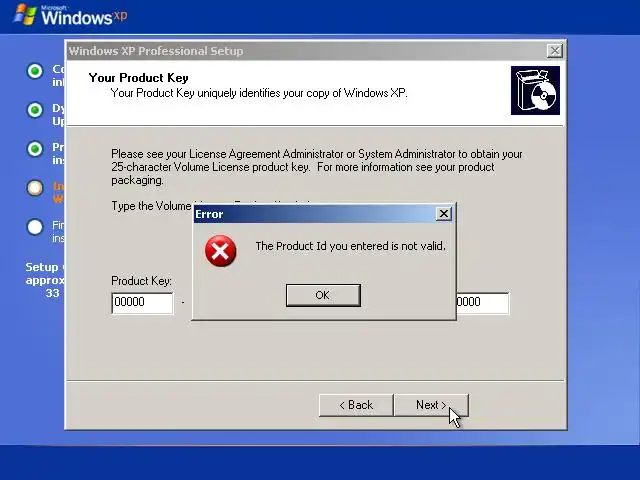Viewport: 640px width, 480px height.
Task: Click the 'Product Key:' label
Action: (141, 281)
